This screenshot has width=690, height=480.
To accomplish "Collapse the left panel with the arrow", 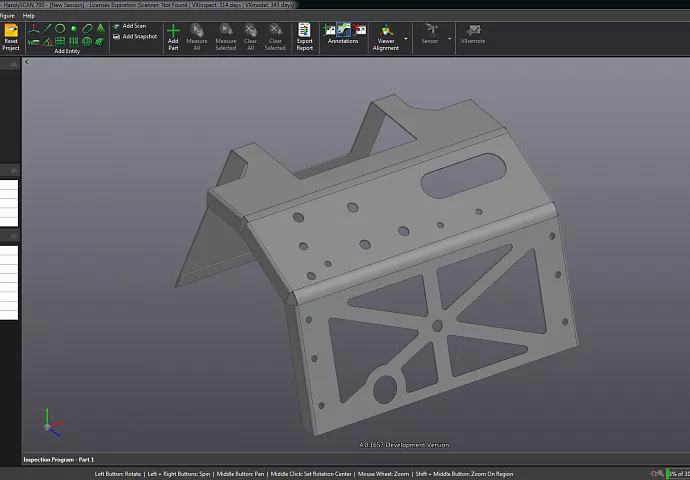I will click(27, 62).
